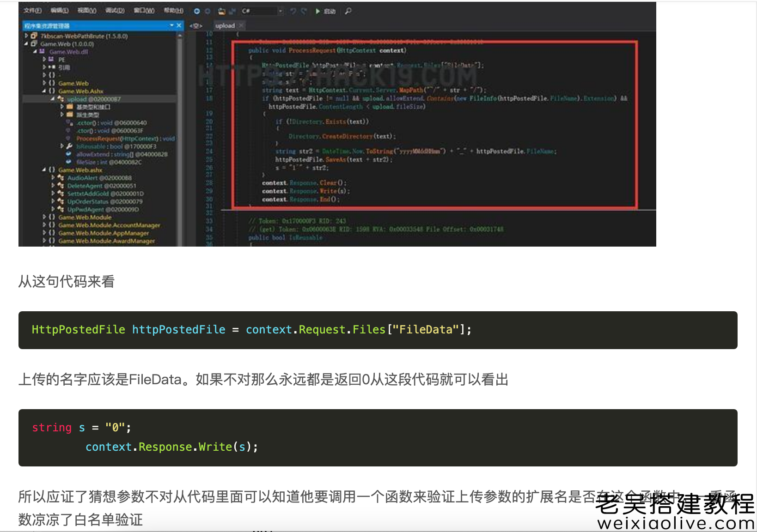Image resolution: width=757 pixels, height=532 pixels.
Task: Click the search magnifier icon
Action: tap(348, 11)
